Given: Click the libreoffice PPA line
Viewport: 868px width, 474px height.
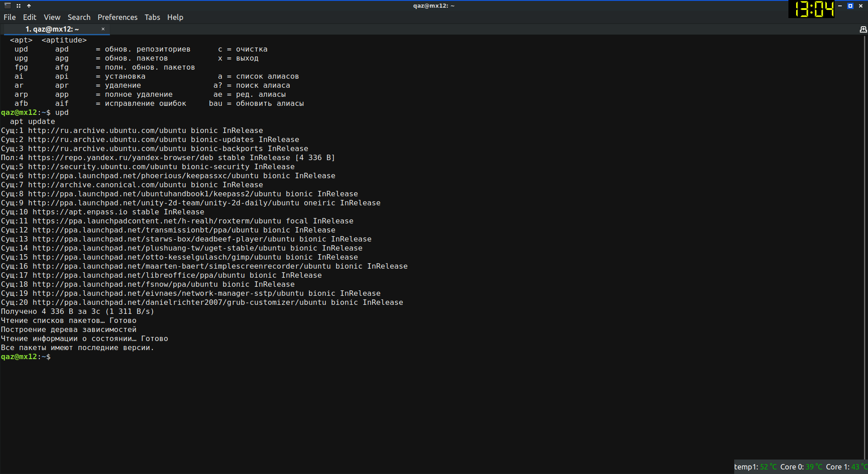Looking at the screenshot, I should pos(161,275).
